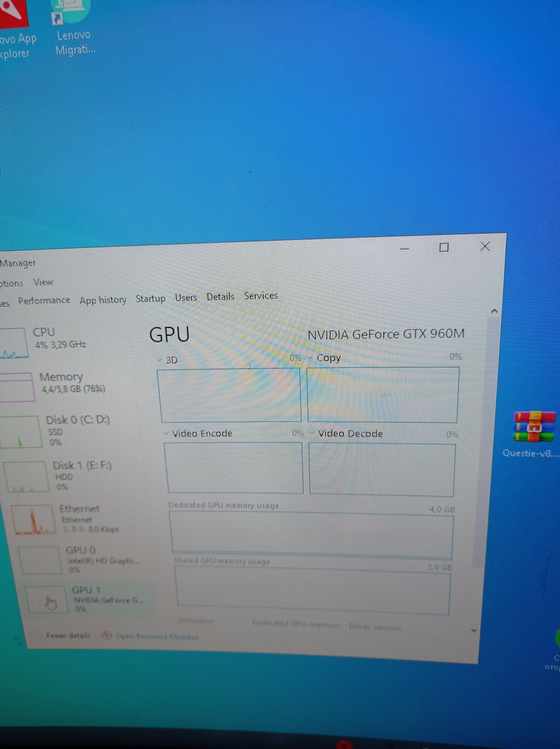Click the Dedicated GPU memory usage graph
This screenshot has height=749, width=560.
[x=311, y=535]
